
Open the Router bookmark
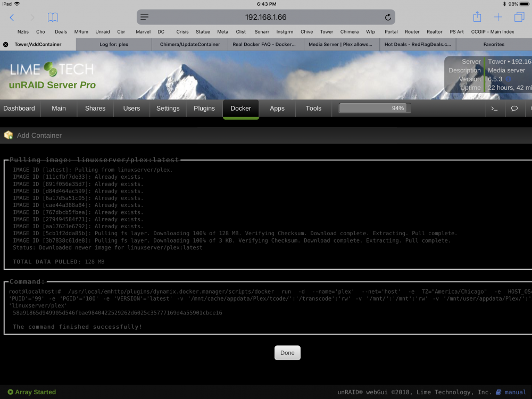(x=412, y=31)
